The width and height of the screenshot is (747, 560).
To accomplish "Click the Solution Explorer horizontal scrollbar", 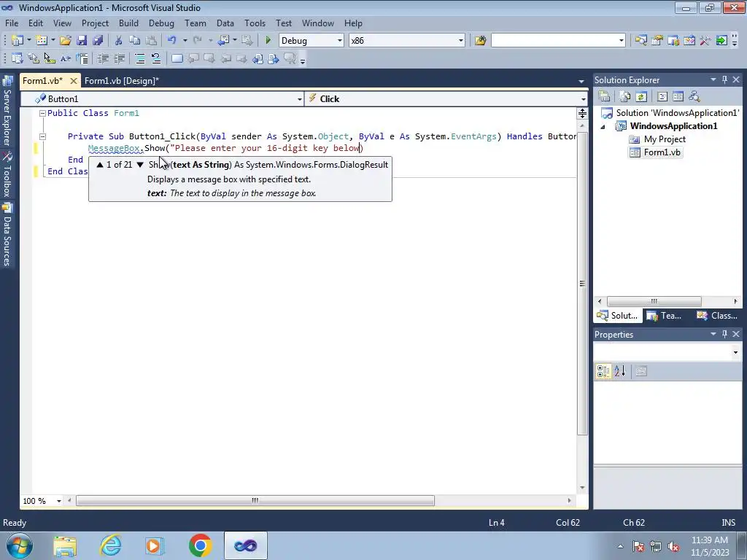I will 654,301.
